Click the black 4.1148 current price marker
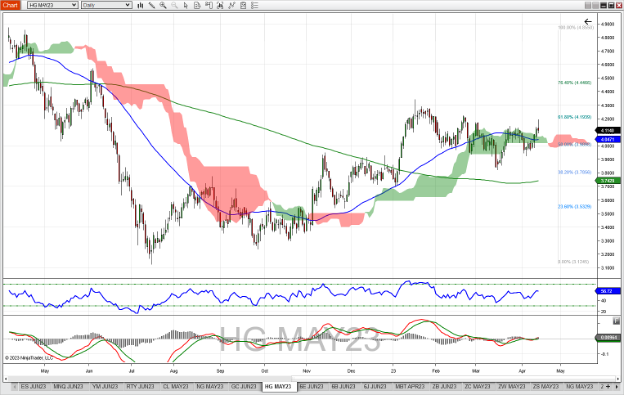624x396 pixels. tap(608, 131)
